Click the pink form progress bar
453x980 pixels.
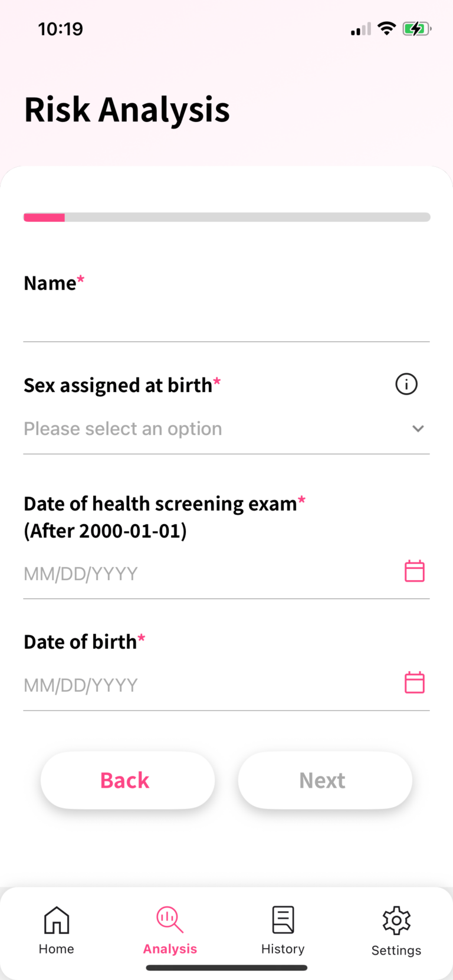(44, 218)
